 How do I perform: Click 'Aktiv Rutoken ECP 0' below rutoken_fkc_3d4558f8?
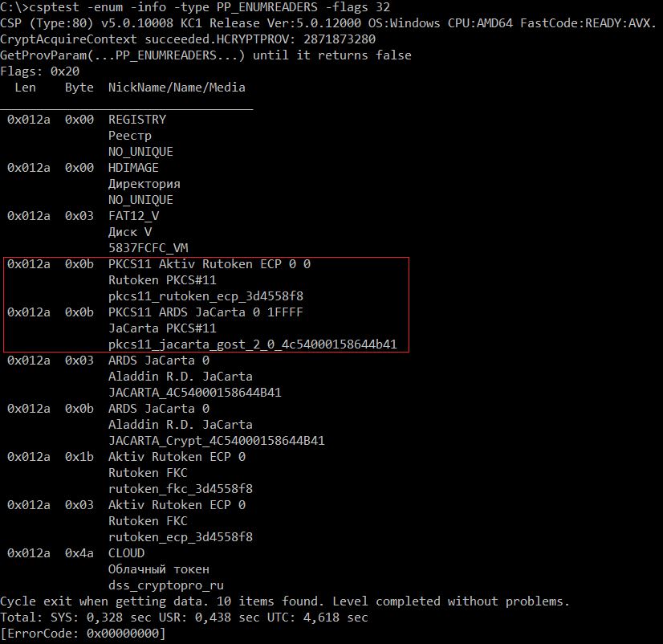177,505
